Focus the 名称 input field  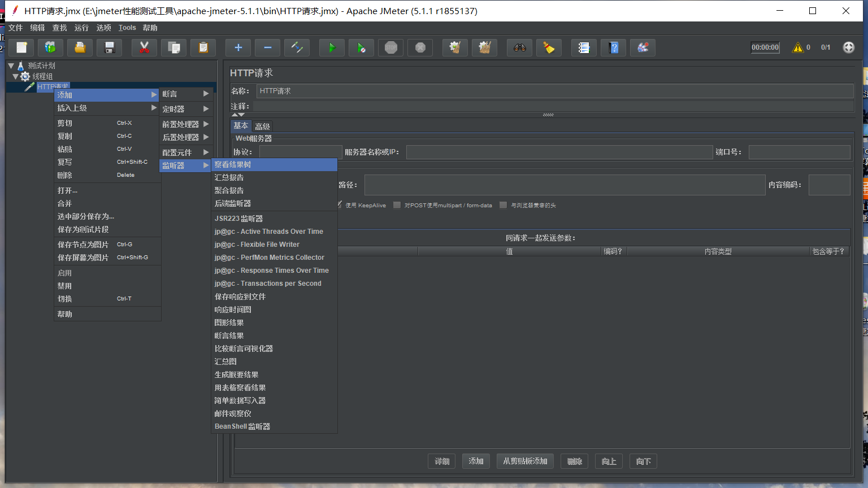555,91
